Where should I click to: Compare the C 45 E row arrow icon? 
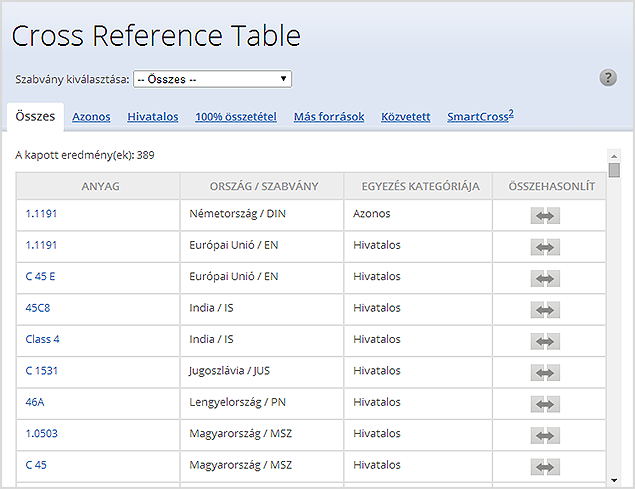point(545,278)
